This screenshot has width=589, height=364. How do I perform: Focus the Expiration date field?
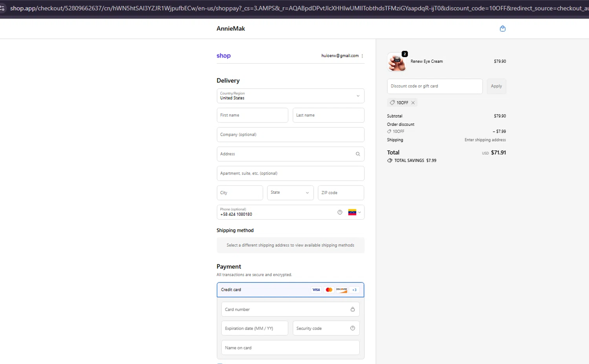255,328
